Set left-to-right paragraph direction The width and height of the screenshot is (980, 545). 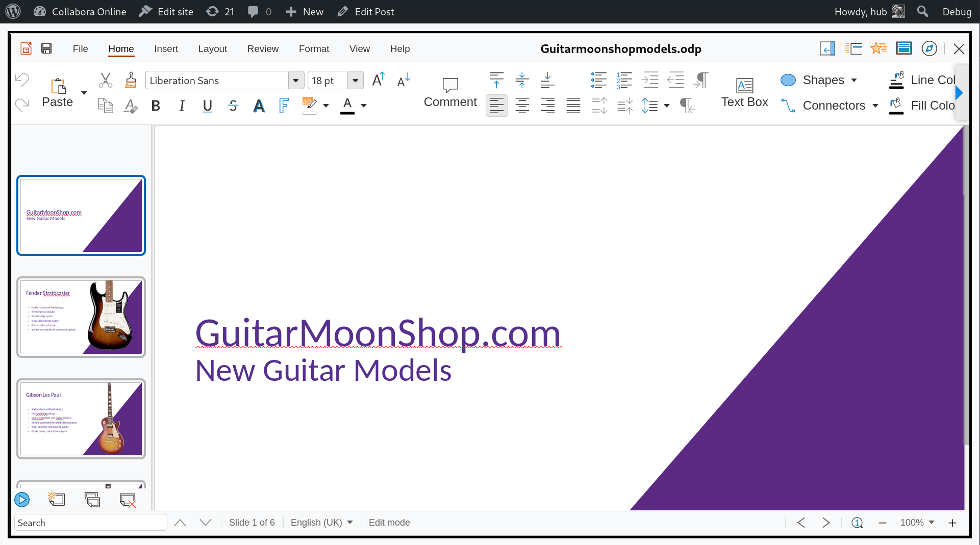(x=701, y=80)
